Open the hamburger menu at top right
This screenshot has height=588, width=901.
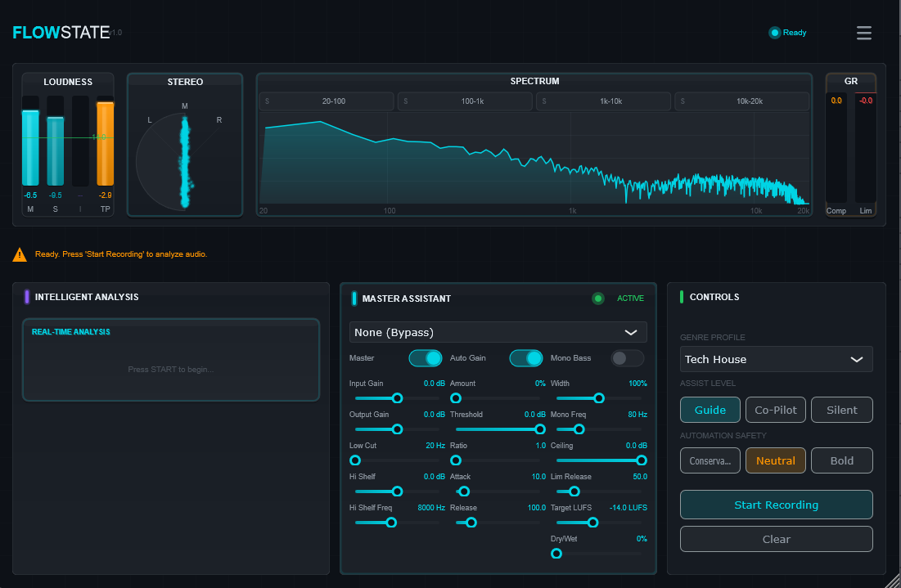click(x=863, y=33)
